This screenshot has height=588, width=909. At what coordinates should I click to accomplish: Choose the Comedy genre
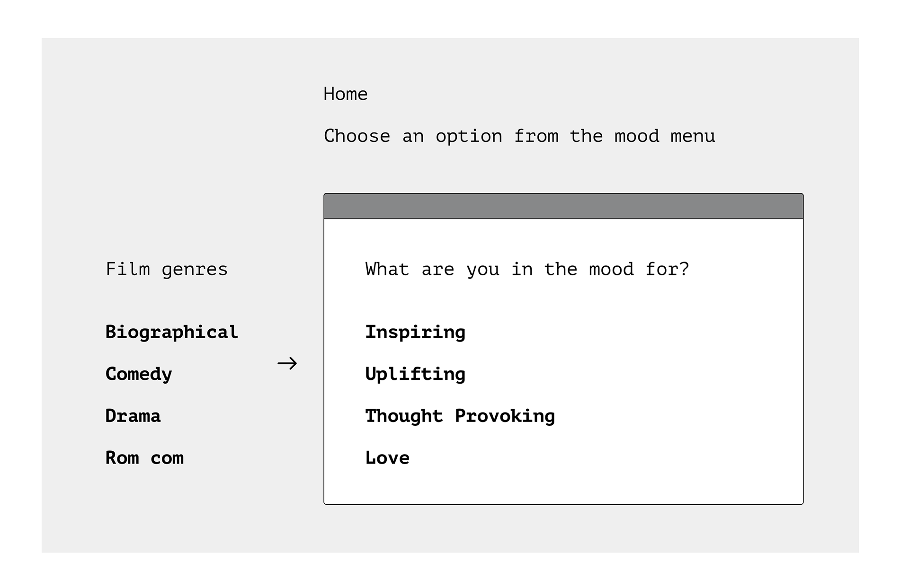(139, 374)
